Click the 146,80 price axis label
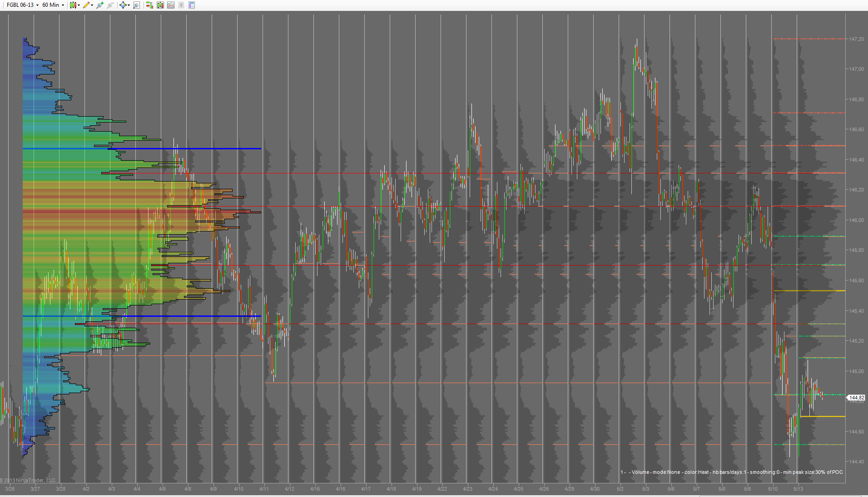This screenshot has width=868, height=497. pos(857,99)
